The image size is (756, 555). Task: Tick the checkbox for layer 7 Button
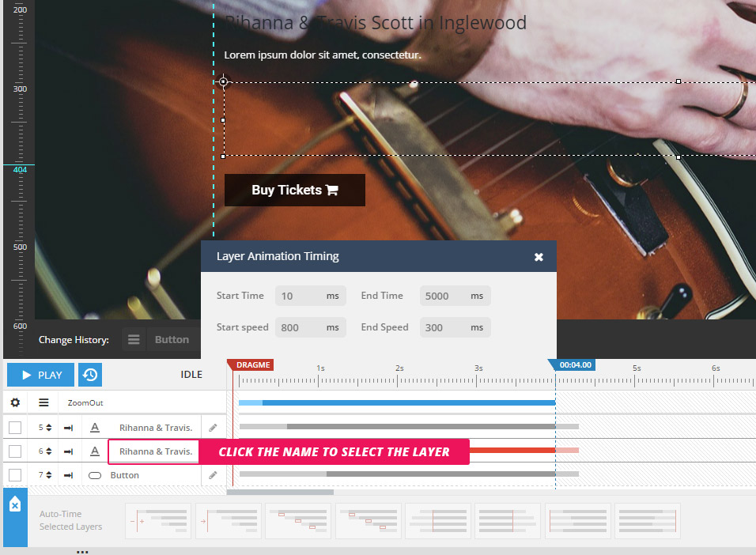coord(15,475)
